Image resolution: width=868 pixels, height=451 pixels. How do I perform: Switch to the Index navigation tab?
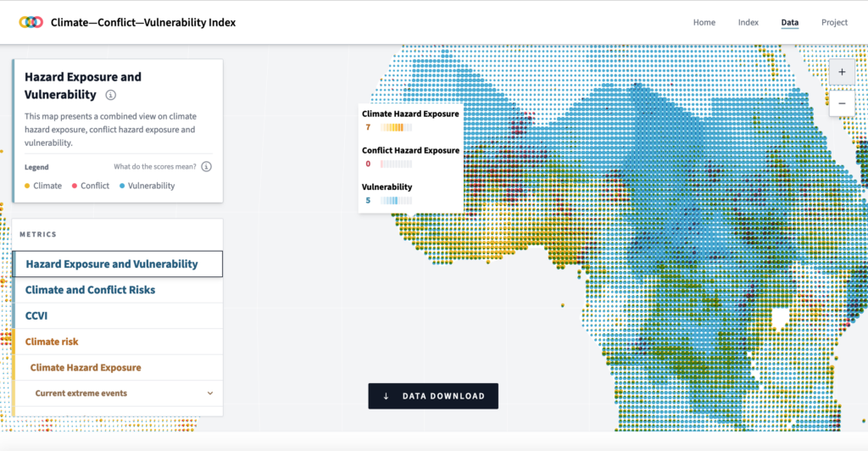coord(748,23)
